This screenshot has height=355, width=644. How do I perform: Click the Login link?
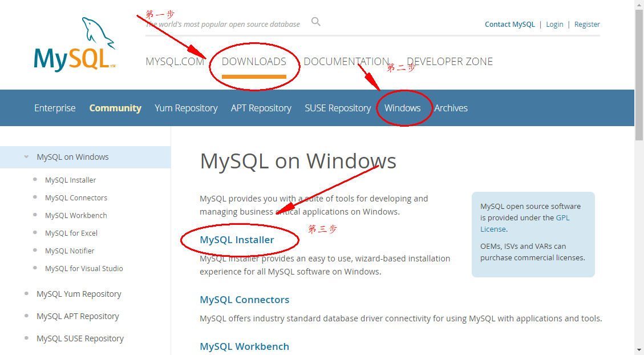[x=554, y=24]
